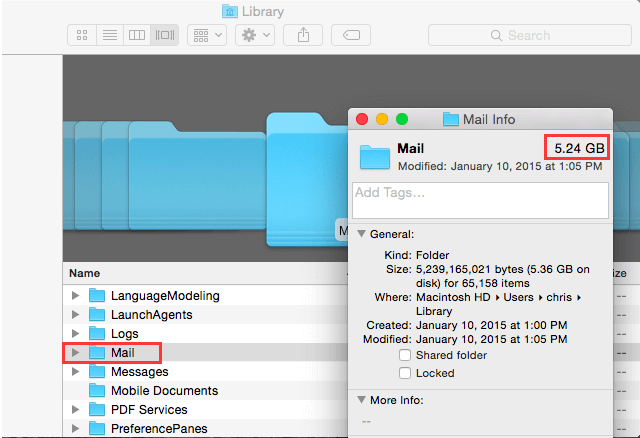
Task: Open the item arrangement dropdown
Action: 207,35
